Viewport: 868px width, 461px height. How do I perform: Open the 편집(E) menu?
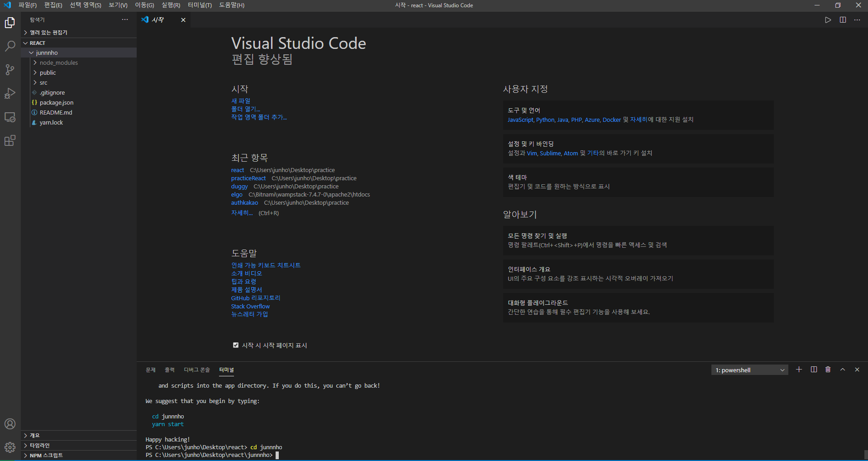pyautogui.click(x=53, y=5)
